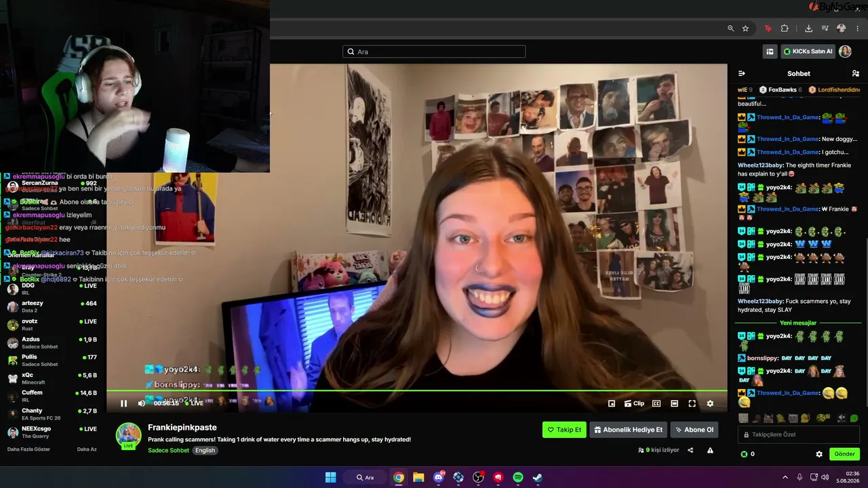The height and width of the screenshot is (488, 868).
Task: Select the English language tag
Action: (x=205, y=450)
